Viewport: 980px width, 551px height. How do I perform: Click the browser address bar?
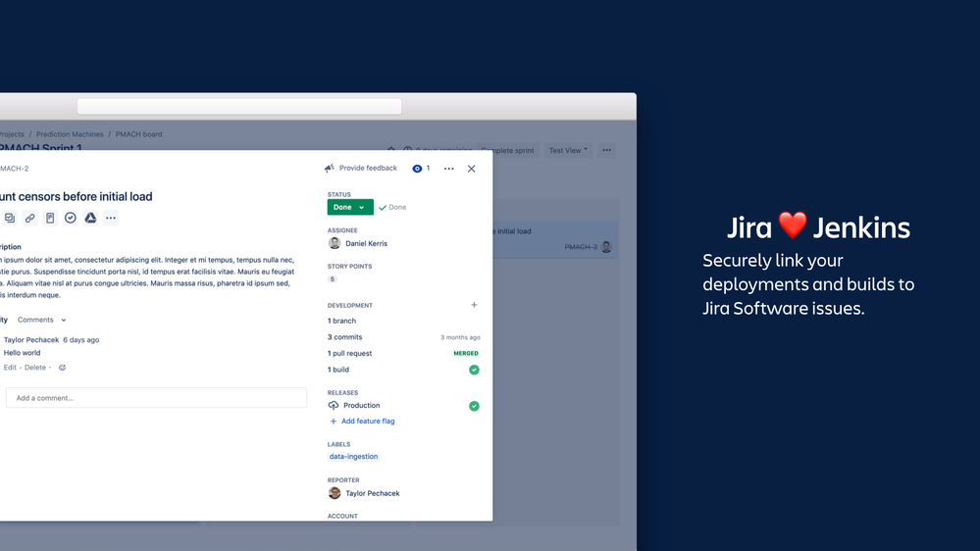point(239,107)
